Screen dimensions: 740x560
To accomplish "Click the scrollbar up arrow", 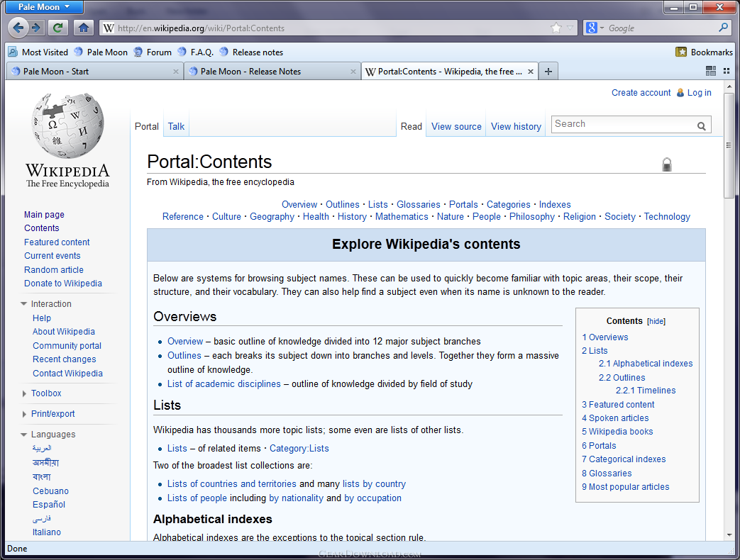I will click(x=729, y=86).
